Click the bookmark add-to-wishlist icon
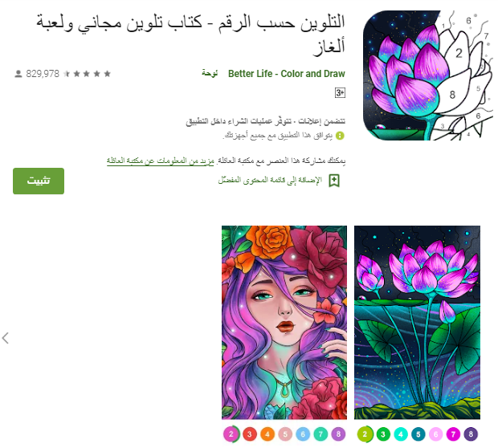Image resolution: width=498 pixels, height=448 pixels. click(334, 181)
